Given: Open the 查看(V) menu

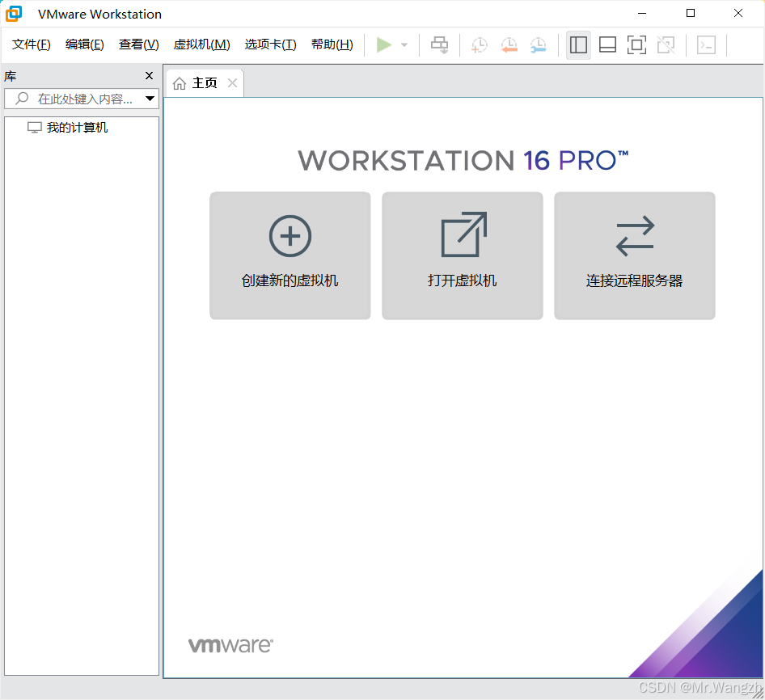Looking at the screenshot, I should pos(138,44).
